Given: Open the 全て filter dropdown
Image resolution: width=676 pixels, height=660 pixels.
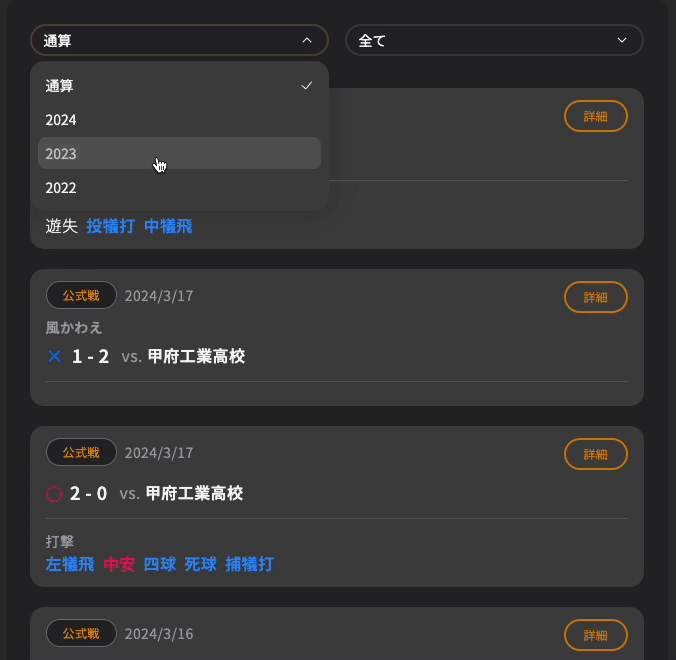Looking at the screenshot, I should (x=494, y=40).
